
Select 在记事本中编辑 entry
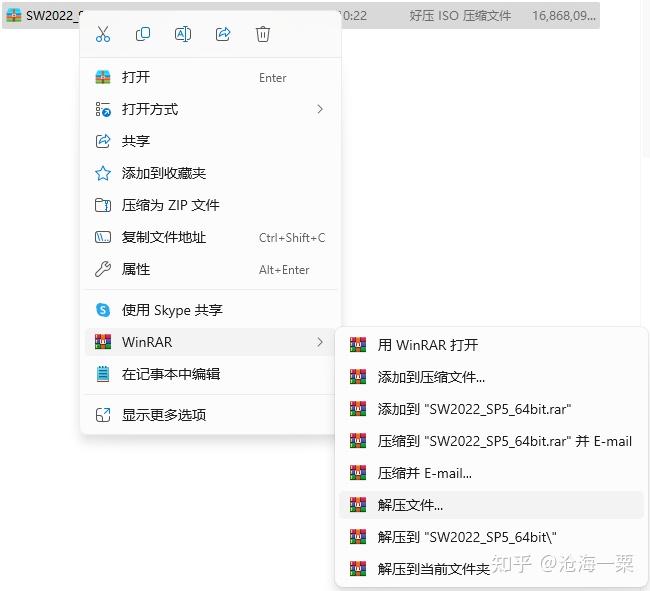point(211,374)
